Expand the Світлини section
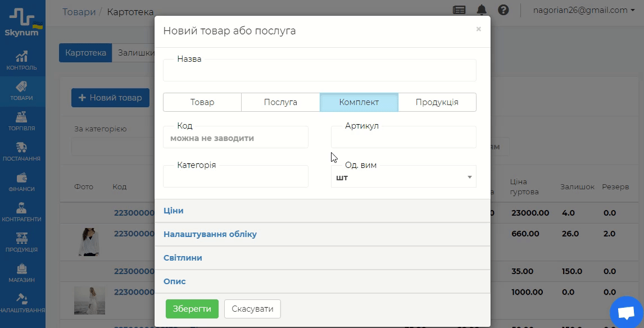The height and width of the screenshot is (328, 644). point(183,258)
